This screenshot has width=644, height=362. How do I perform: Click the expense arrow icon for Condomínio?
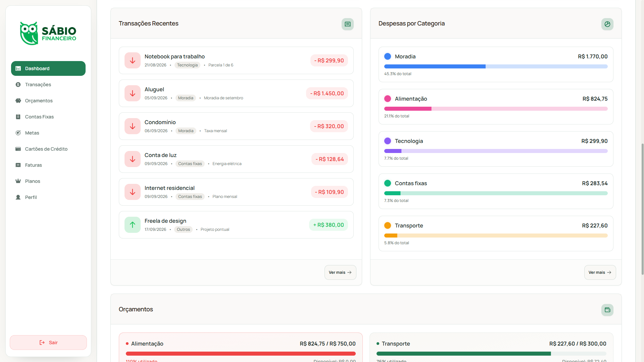coord(133,126)
